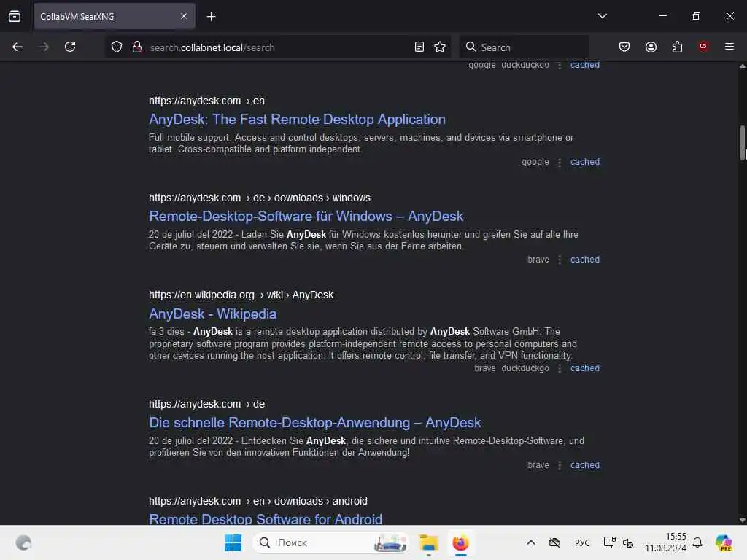Expand the list all tabs chevron

(x=602, y=16)
